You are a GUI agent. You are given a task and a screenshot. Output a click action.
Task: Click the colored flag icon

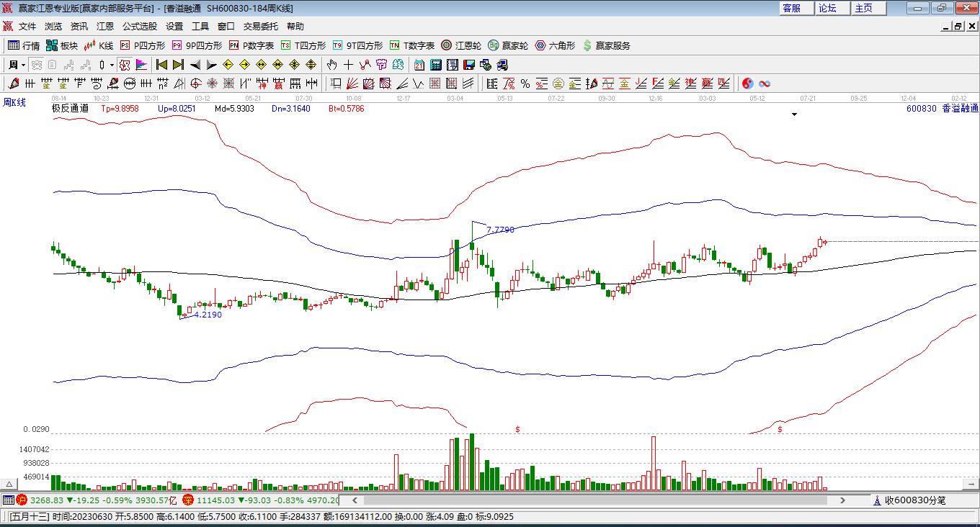(x=141, y=65)
